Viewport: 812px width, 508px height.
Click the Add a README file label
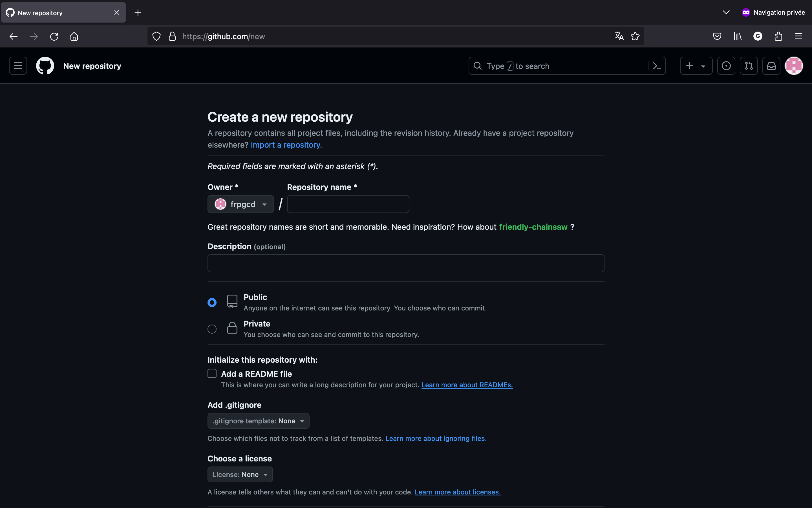(256, 374)
